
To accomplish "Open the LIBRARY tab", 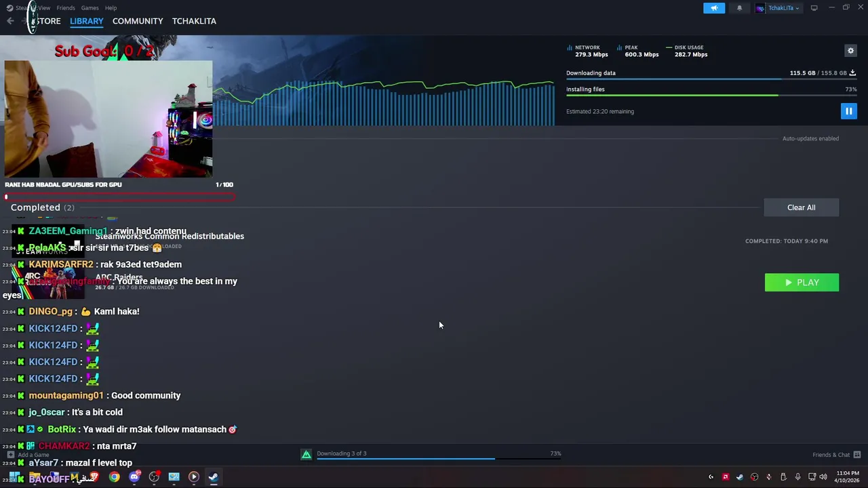I will point(87,21).
